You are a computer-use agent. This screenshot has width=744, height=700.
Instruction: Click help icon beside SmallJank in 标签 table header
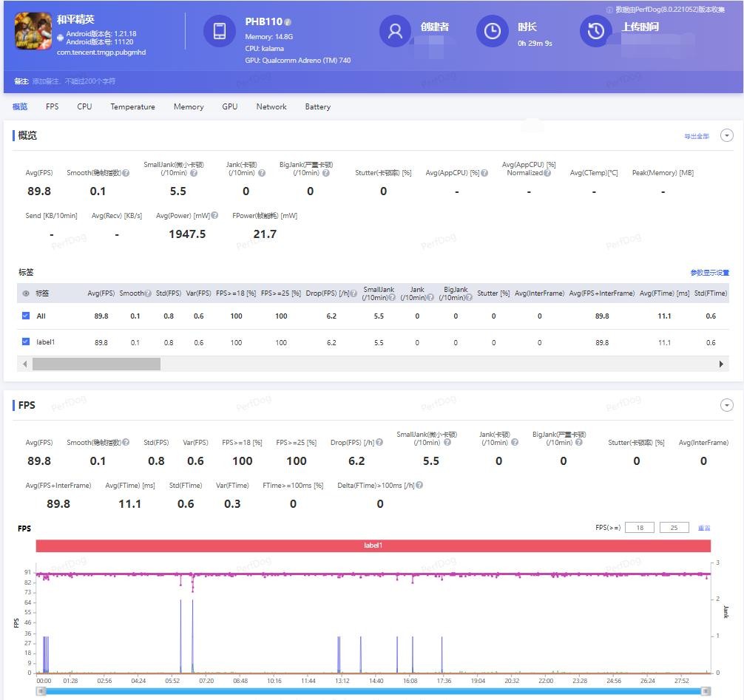[392, 298]
